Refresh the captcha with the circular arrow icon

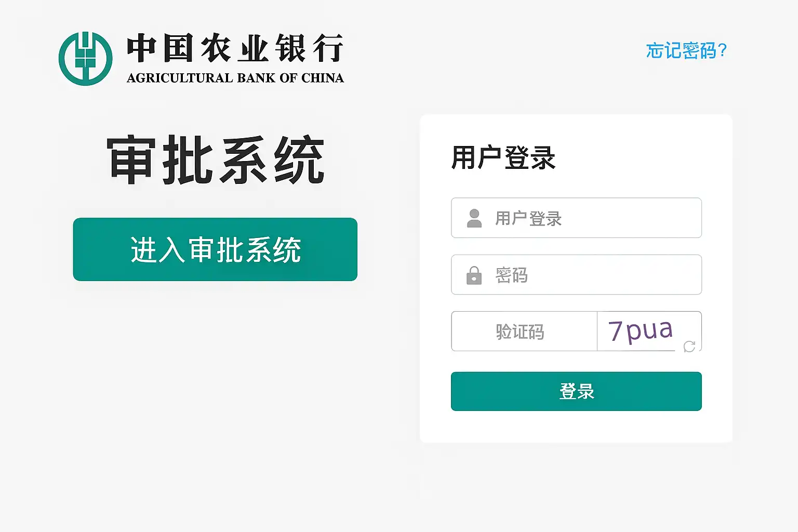(689, 347)
